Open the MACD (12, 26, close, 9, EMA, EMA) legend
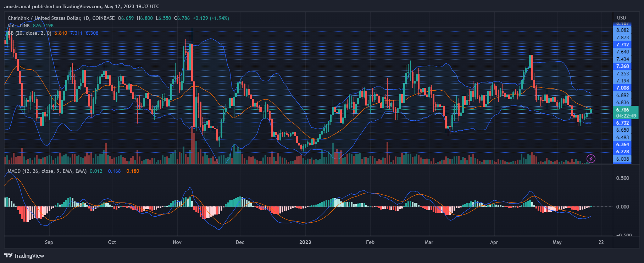Viewport: 644px width, 263px height. point(47,171)
